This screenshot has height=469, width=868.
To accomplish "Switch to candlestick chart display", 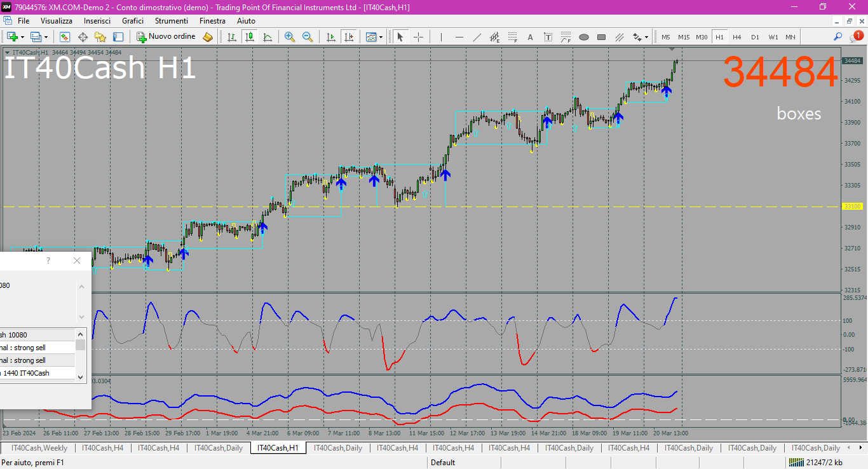I will [250, 37].
